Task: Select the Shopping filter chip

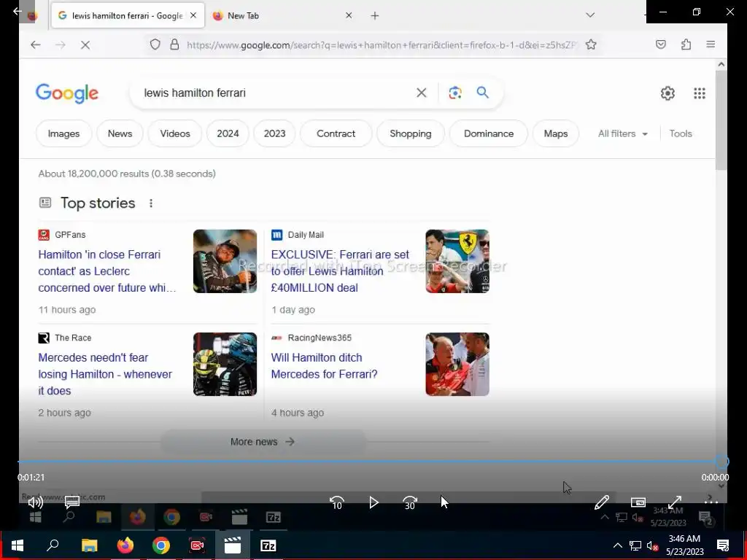Action: point(411,134)
